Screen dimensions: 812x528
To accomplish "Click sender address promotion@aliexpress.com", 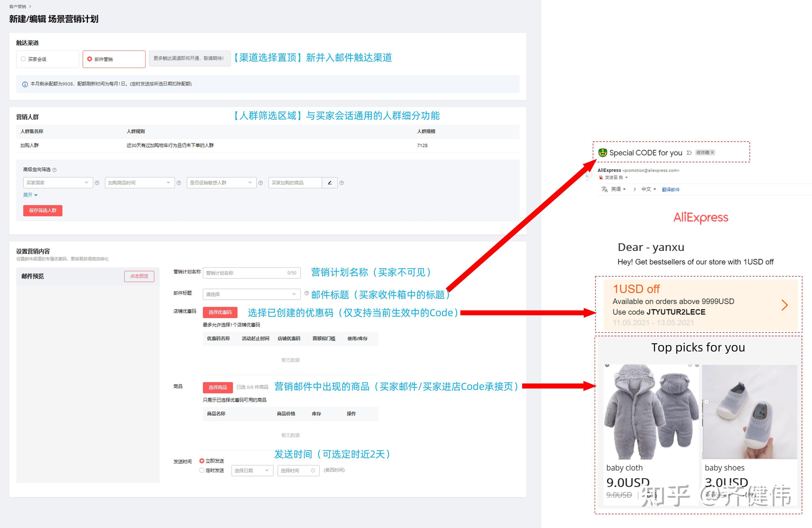I will click(x=651, y=170).
